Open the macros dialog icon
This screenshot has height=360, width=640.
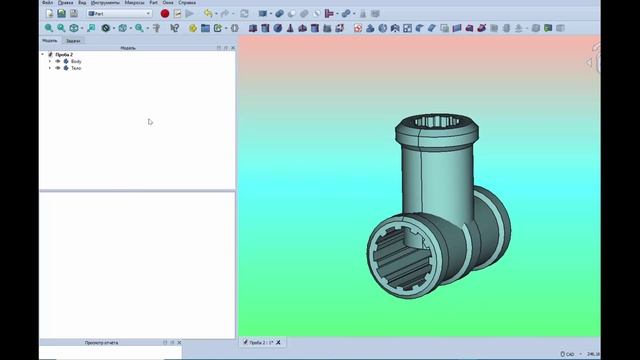[x=177, y=13]
